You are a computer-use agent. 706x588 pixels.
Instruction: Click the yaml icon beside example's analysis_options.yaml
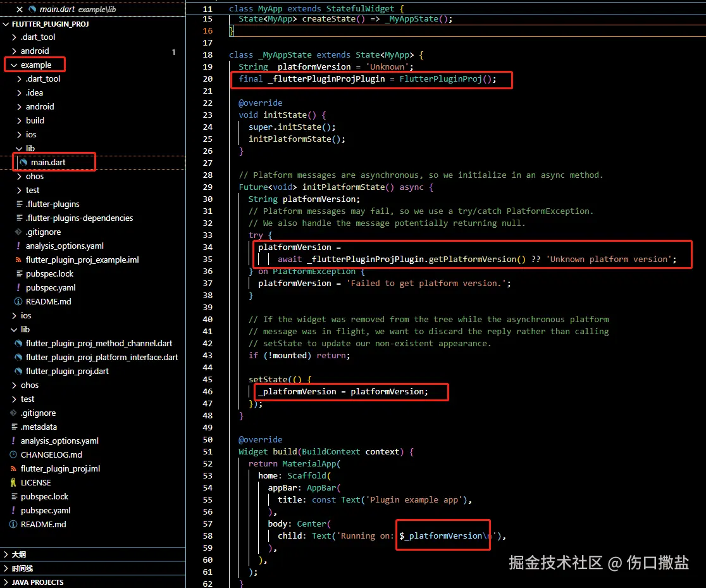pos(18,246)
